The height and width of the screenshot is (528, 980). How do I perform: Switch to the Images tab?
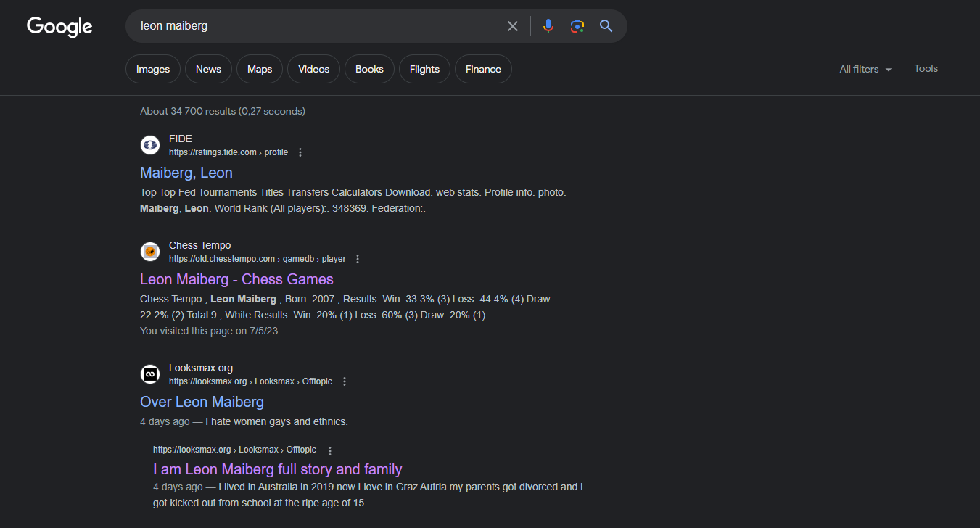(153, 69)
